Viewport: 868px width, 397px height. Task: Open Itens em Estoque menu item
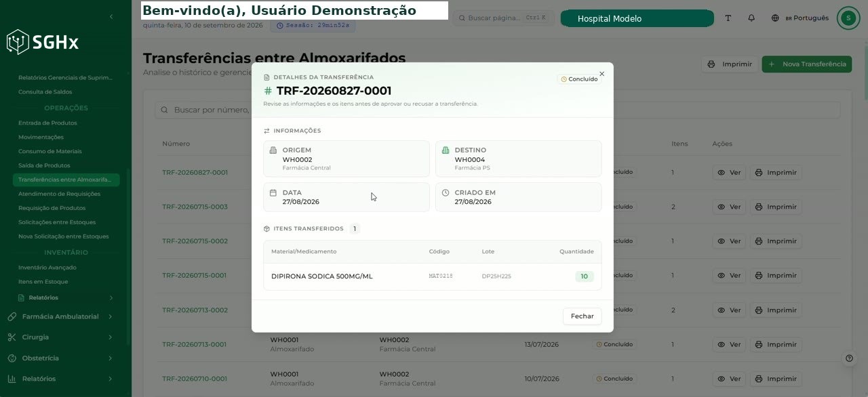(43, 282)
